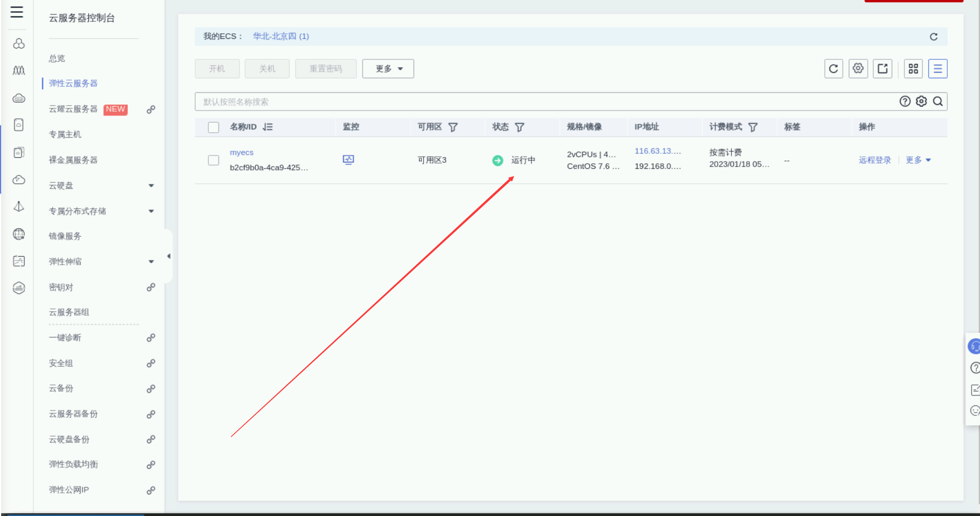
Task: Click the magnifier search icon
Action: point(938,102)
